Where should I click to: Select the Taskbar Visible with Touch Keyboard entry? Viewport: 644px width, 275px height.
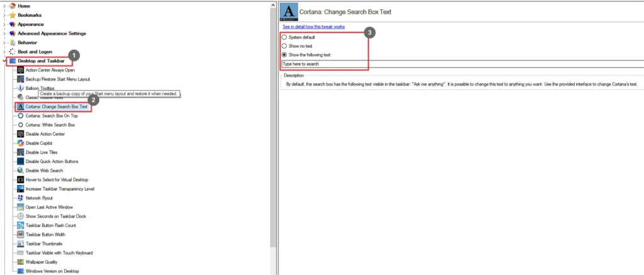click(x=59, y=253)
